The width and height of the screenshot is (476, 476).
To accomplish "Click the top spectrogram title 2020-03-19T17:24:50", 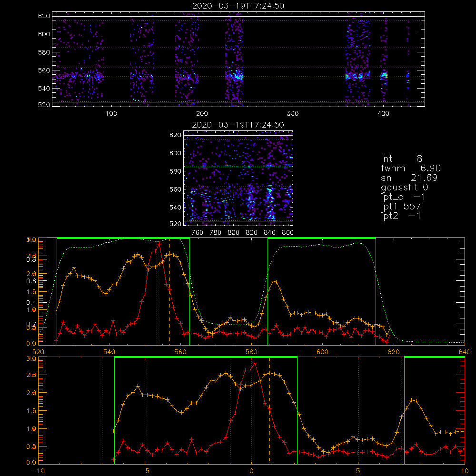I will [x=238, y=6].
